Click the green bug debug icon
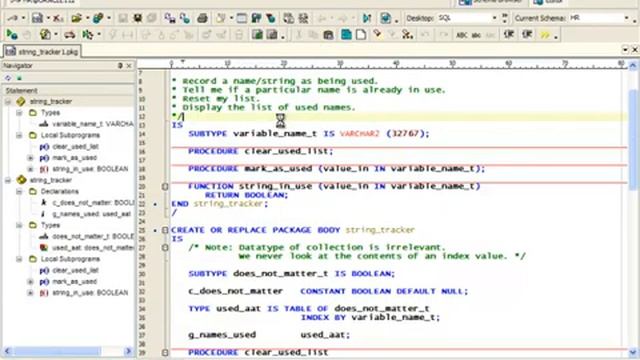 pyautogui.click(x=87, y=35)
